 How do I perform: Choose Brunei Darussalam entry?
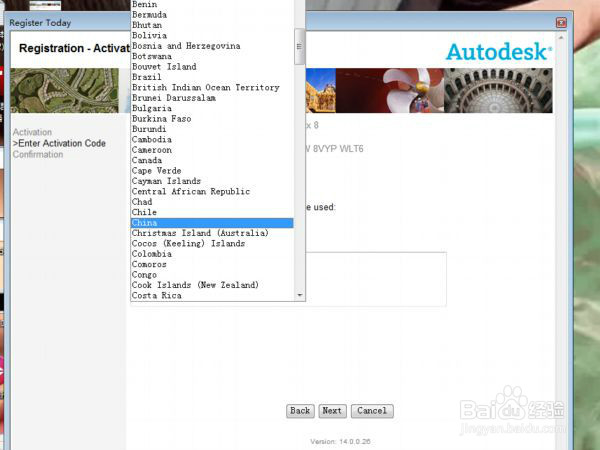(x=212, y=98)
